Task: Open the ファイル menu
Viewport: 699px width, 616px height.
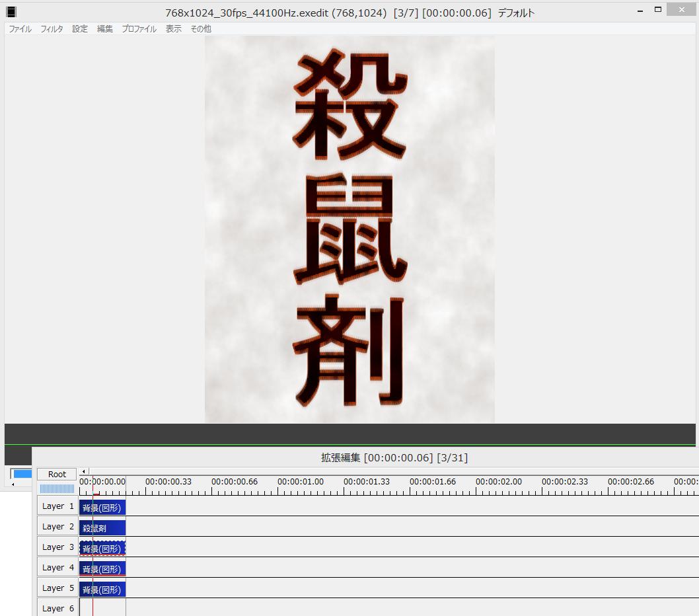Action: (20, 29)
